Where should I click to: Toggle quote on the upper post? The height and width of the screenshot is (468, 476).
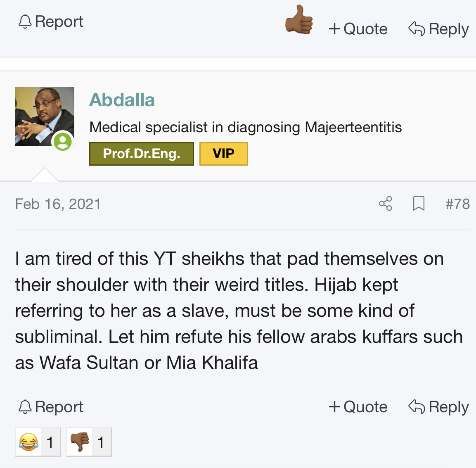[x=358, y=29]
